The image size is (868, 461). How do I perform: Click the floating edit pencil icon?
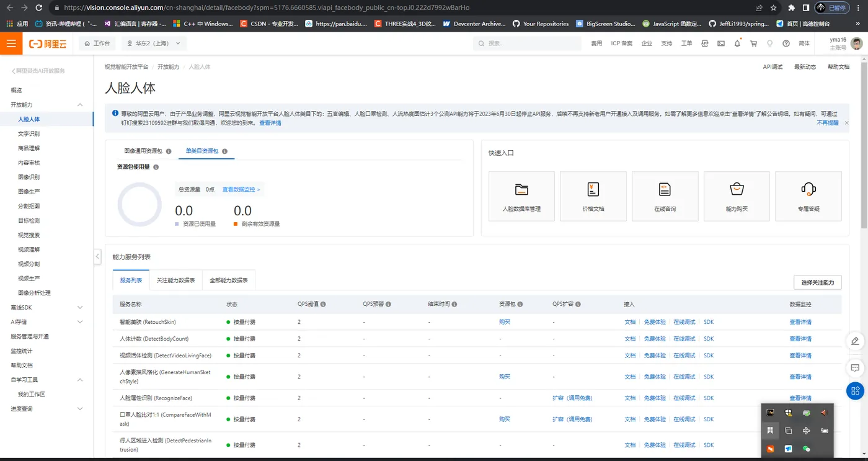855,341
